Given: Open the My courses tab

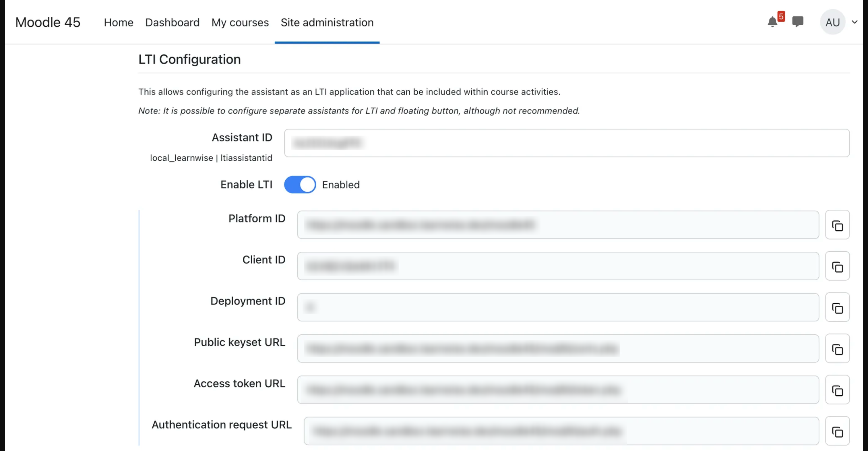Looking at the screenshot, I should click(240, 22).
